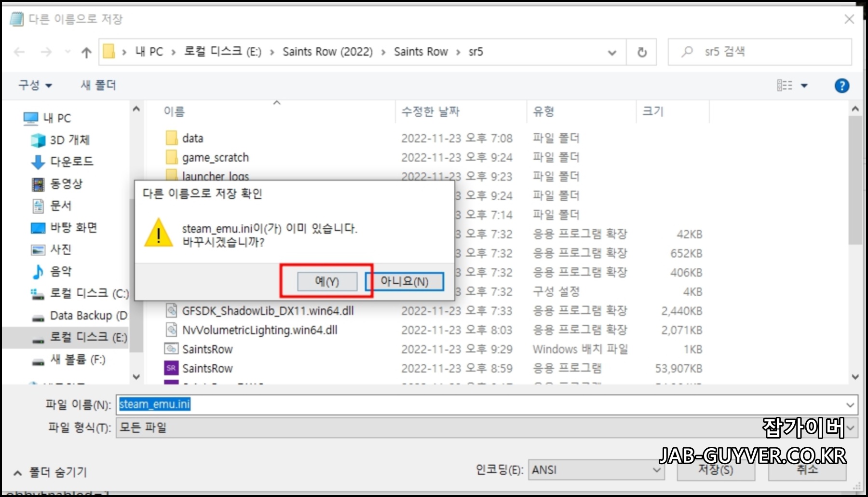The image size is (868, 497).
Task: Close the Save As dialog
Action: (849, 19)
